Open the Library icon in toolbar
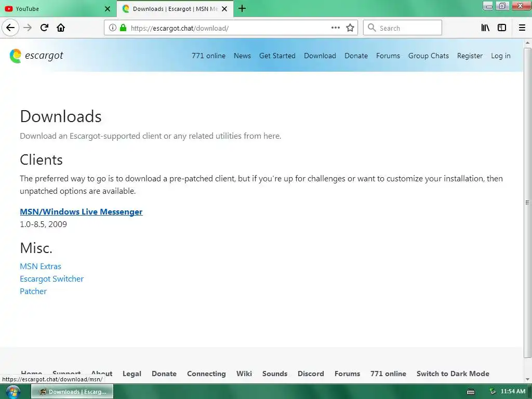This screenshot has width=532, height=399. pos(485,28)
